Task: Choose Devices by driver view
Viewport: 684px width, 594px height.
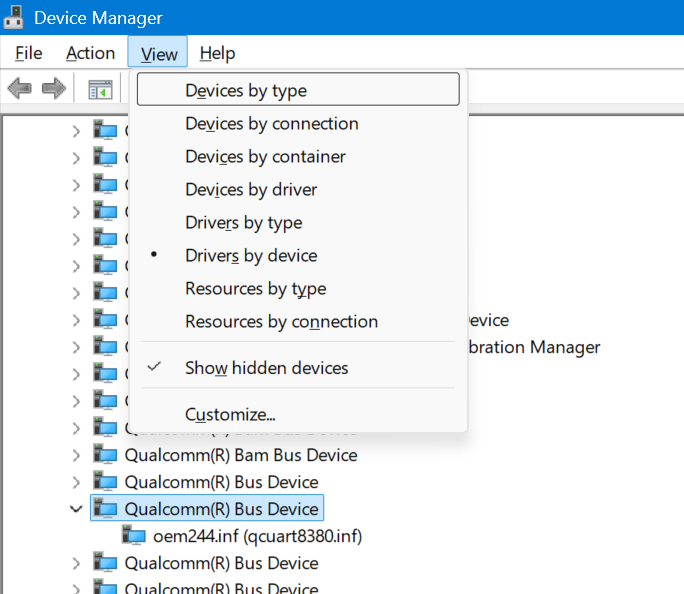Action: (x=298, y=190)
